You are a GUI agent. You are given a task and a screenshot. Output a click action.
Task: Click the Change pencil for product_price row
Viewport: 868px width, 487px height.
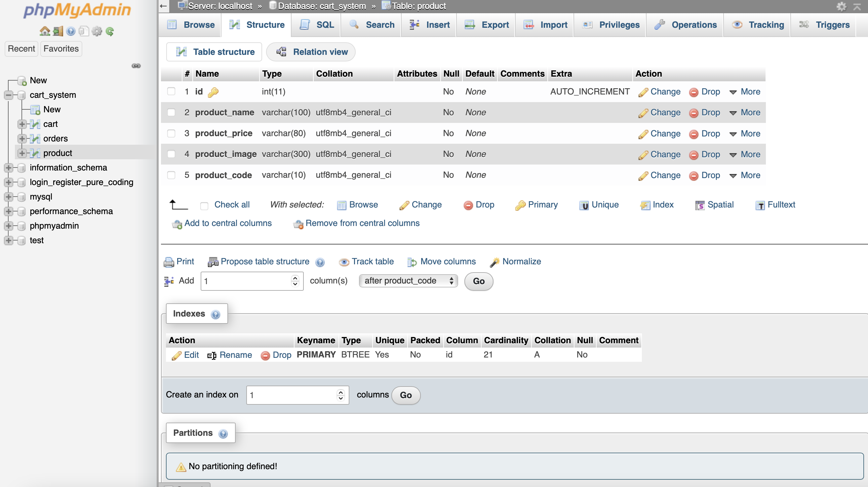click(x=643, y=134)
